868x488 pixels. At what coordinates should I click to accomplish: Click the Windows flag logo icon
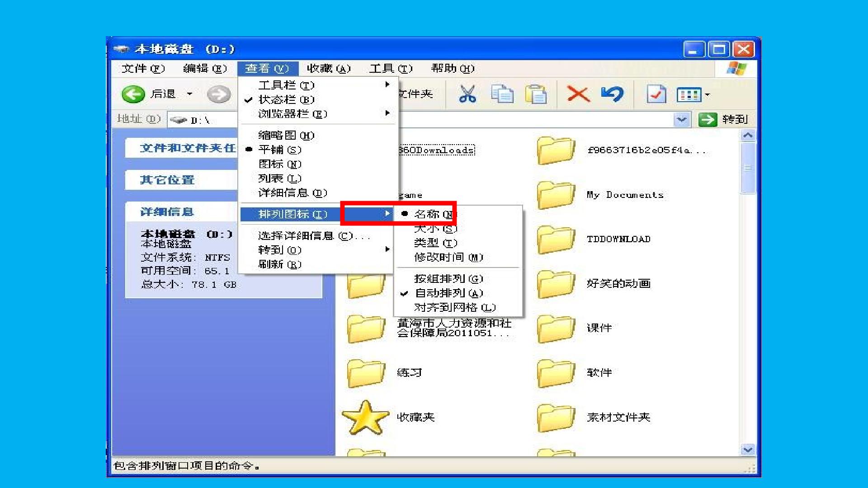coord(737,69)
